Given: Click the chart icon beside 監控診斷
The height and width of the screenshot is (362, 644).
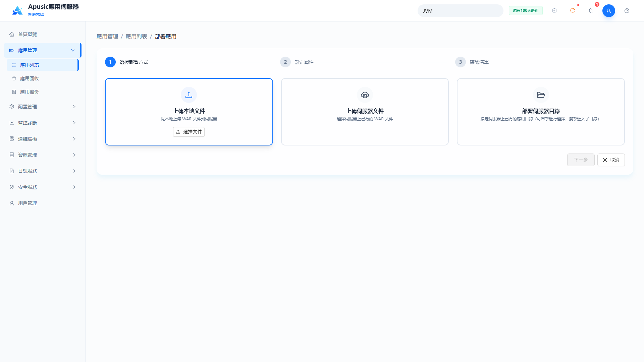Looking at the screenshot, I should (12, 123).
